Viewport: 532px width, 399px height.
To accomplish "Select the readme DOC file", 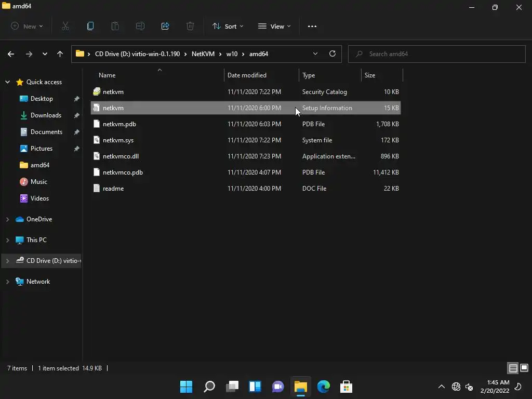I will [246, 189].
